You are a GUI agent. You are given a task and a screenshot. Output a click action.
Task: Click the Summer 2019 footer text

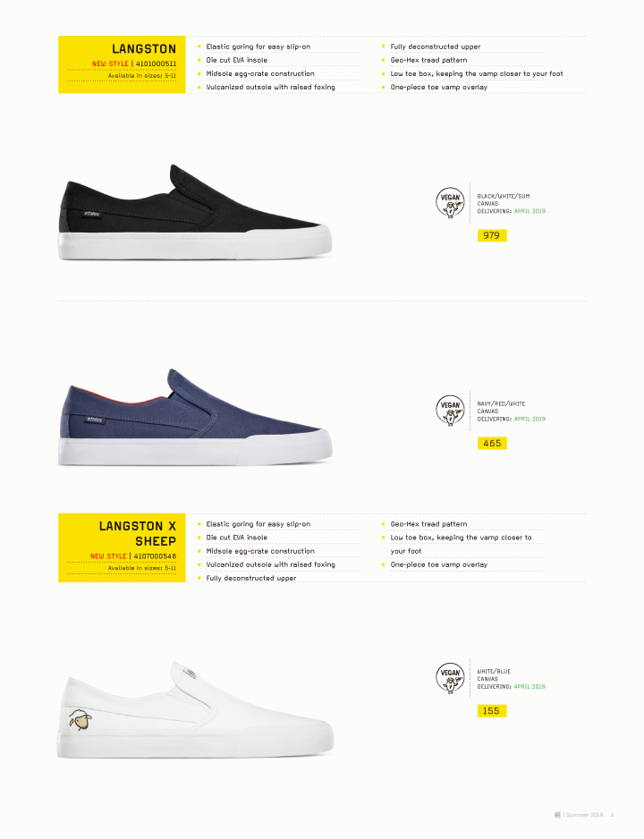coord(584,815)
